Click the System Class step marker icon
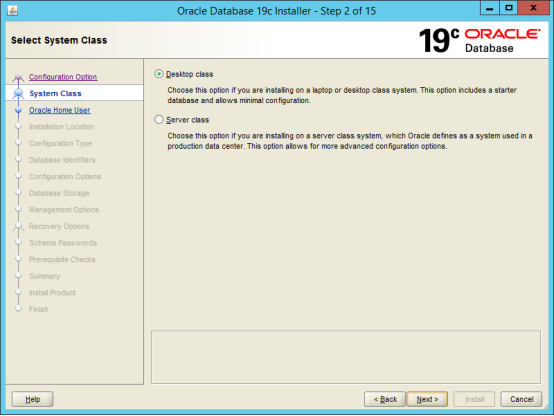The image size is (554, 416). 18,93
